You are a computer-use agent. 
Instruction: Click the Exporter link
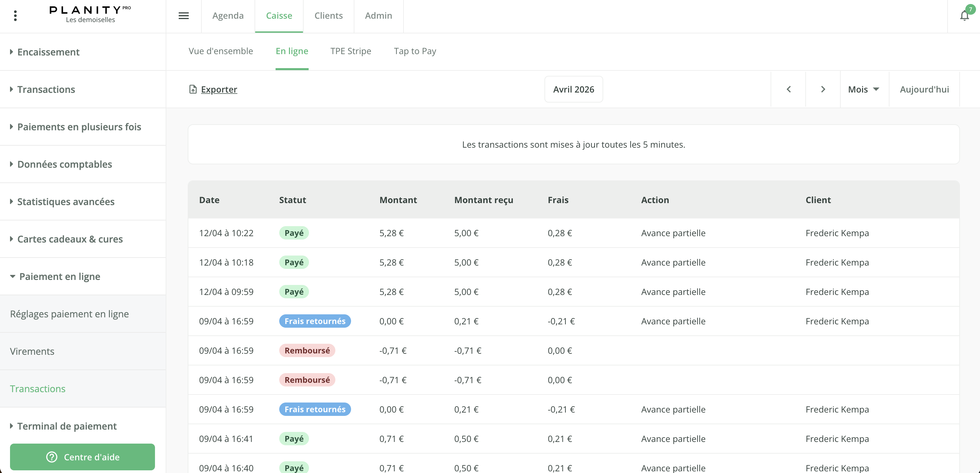(219, 89)
